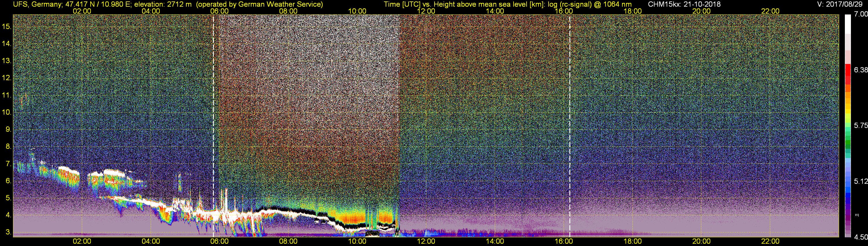
Task: Click the white dashed vertical line after 16:00
Action: click(x=570, y=126)
